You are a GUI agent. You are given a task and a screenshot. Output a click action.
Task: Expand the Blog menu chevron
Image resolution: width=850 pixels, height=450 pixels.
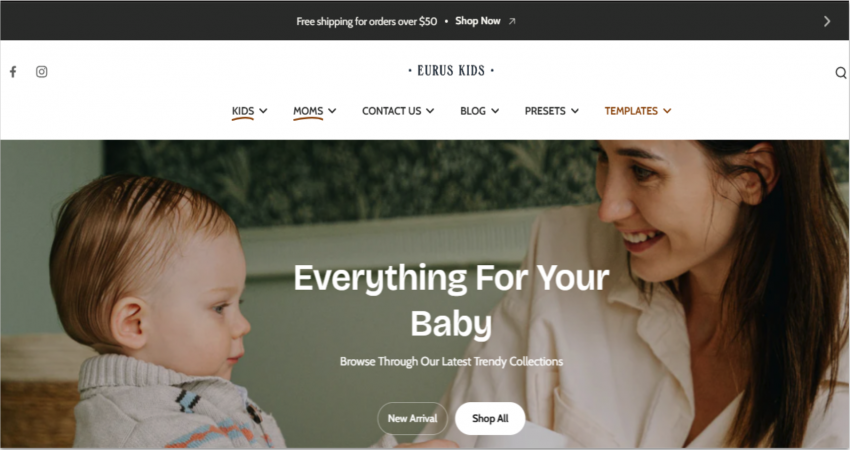tap(495, 111)
